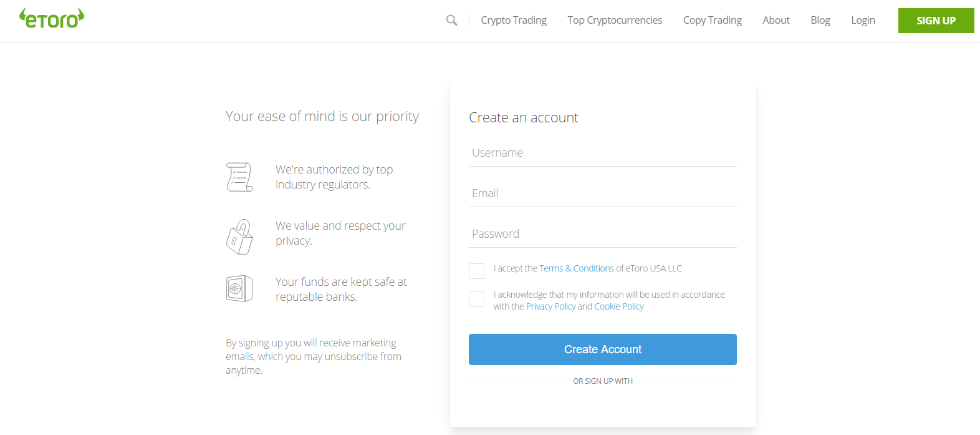The width and height of the screenshot is (980, 435).
Task: Focus the Password field
Action: [x=602, y=233]
